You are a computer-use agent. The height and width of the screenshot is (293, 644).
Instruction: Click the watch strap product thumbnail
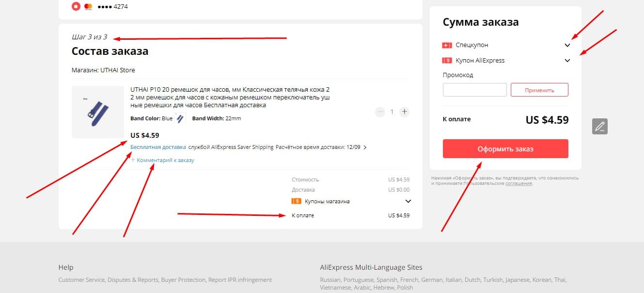tap(98, 112)
